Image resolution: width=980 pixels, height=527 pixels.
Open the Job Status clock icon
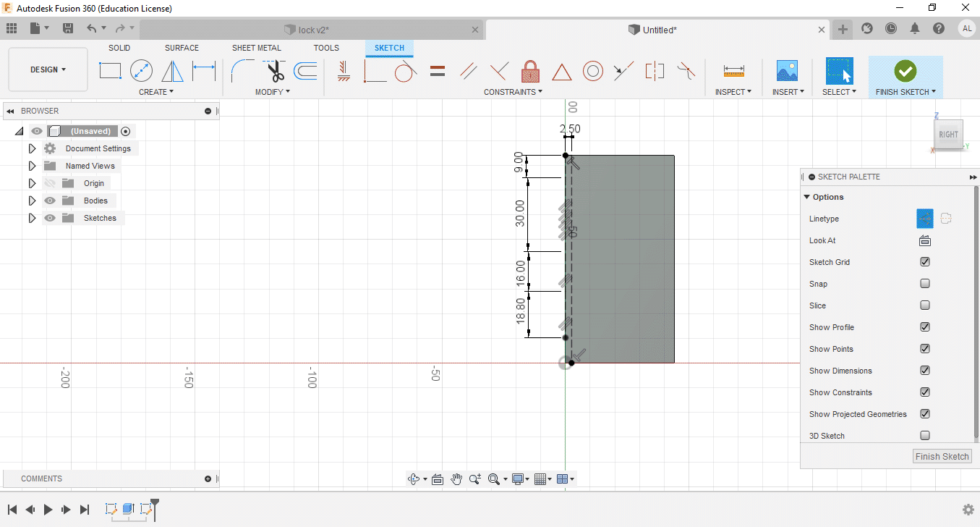(x=891, y=28)
